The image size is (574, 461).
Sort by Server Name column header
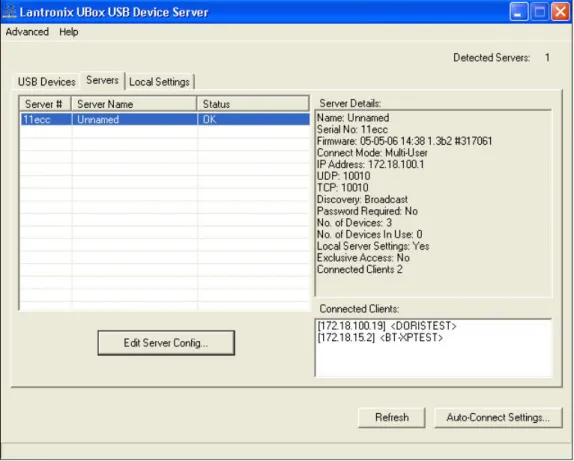coord(134,104)
